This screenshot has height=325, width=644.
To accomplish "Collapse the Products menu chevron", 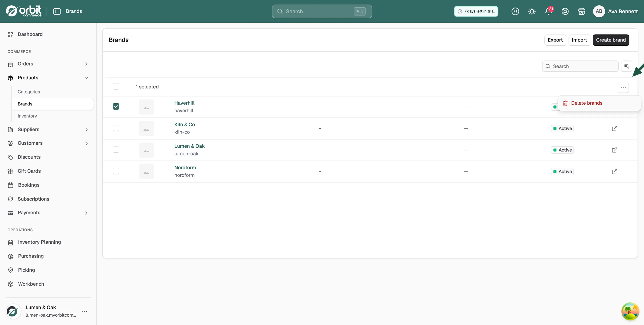I will (86, 78).
